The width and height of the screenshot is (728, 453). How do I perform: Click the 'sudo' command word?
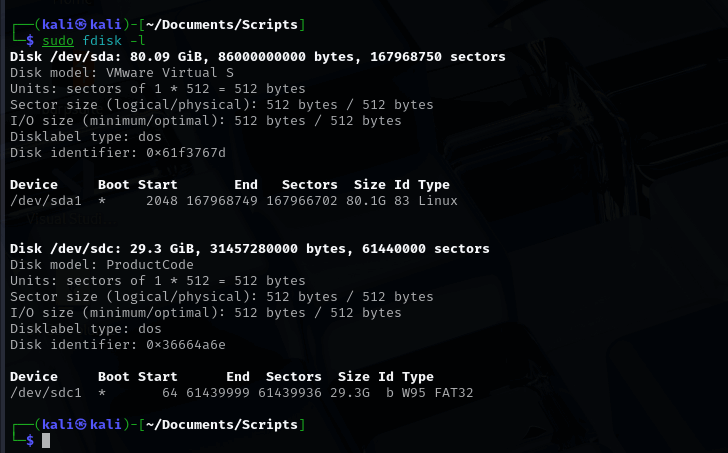[58, 40]
